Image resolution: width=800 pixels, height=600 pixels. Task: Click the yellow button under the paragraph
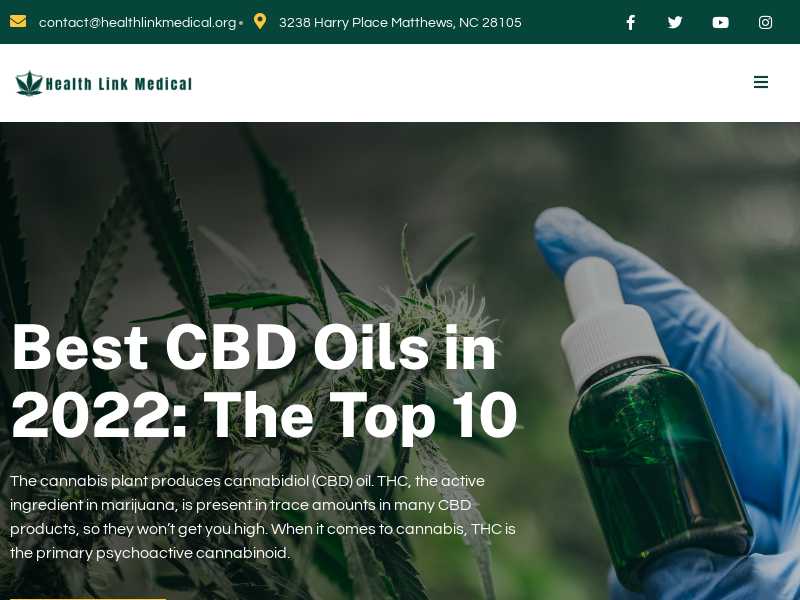pos(88,598)
